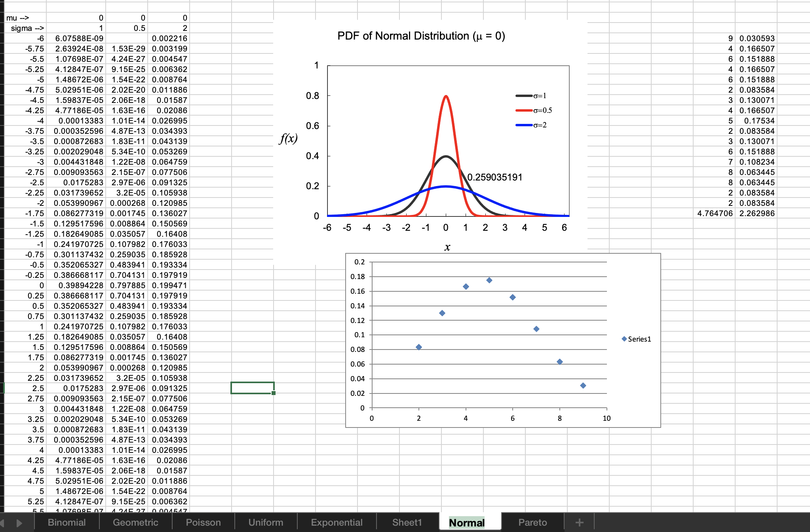Viewport: 810px width, 532px height.
Task: Switch to the Uniform sheet tab
Action: pyautogui.click(x=266, y=522)
